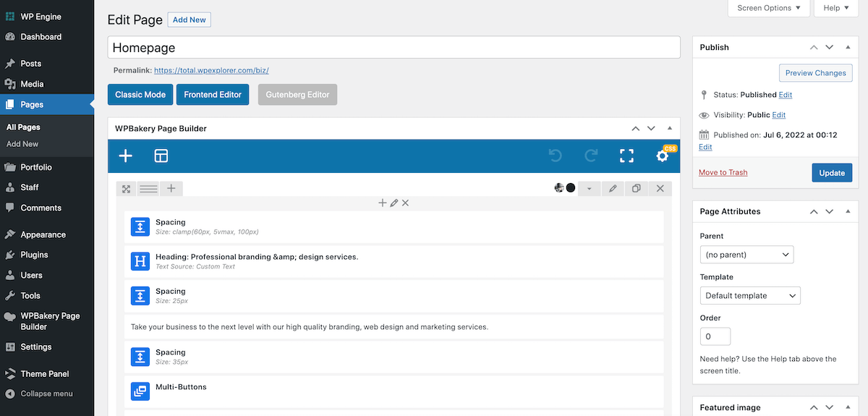Click Collapse menu in sidebar
The width and height of the screenshot is (868, 416).
[x=47, y=394]
